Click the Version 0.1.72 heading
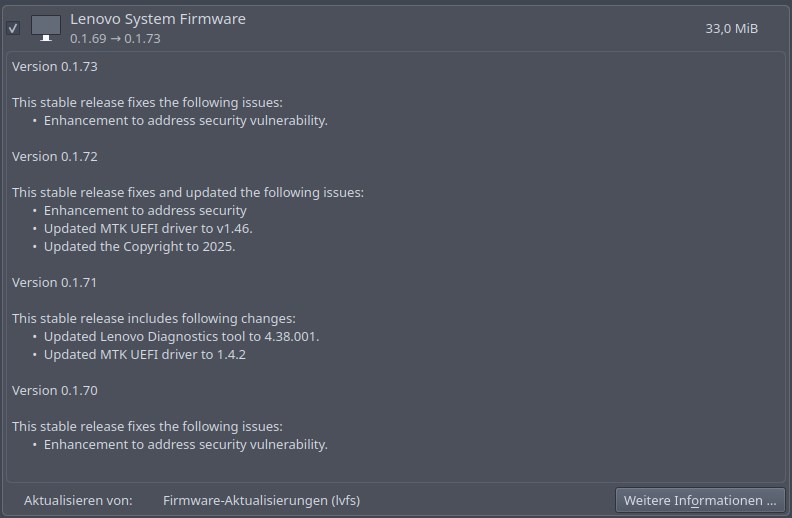This screenshot has width=792, height=518. [x=54, y=156]
